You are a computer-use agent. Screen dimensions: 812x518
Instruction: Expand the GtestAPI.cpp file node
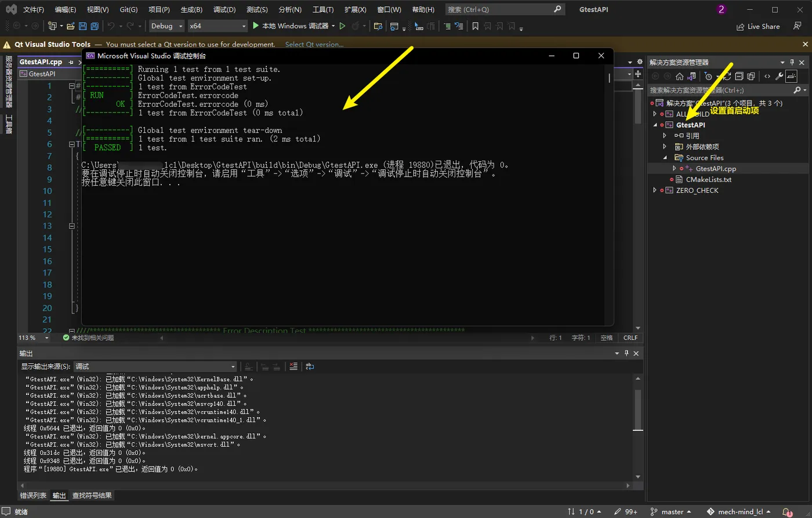(x=675, y=168)
